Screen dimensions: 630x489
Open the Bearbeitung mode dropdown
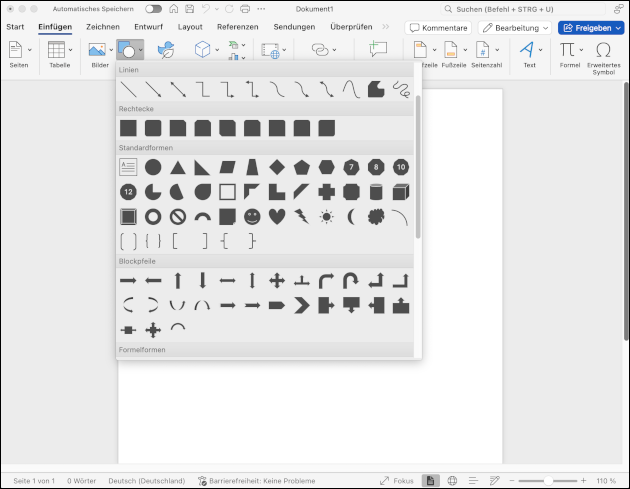click(515, 28)
